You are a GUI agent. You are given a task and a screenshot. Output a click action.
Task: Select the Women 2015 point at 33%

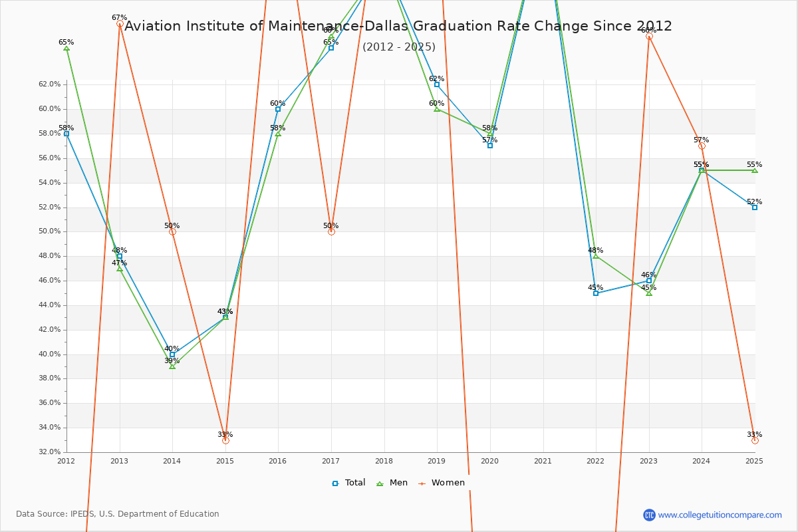point(225,440)
